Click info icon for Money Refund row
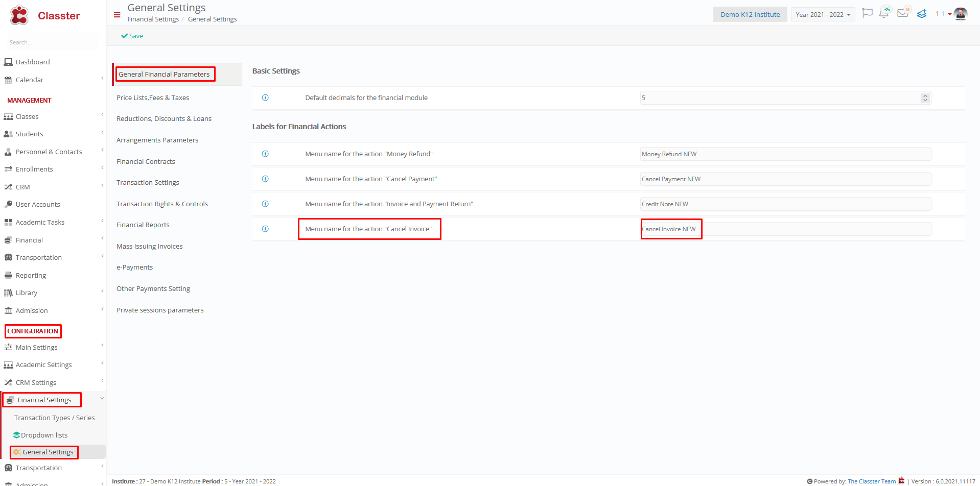The width and height of the screenshot is (980, 486). click(x=265, y=154)
